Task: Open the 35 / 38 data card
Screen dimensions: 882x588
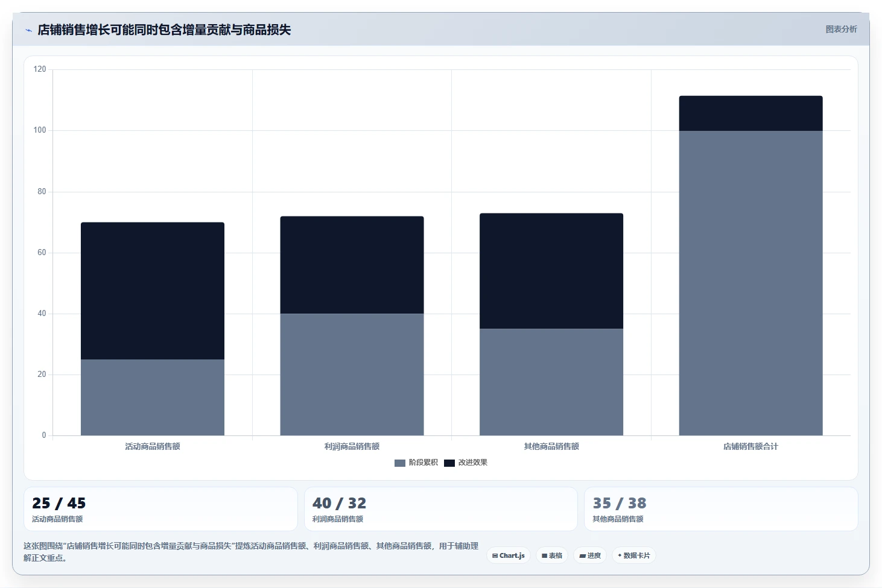Action: [x=721, y=509]
